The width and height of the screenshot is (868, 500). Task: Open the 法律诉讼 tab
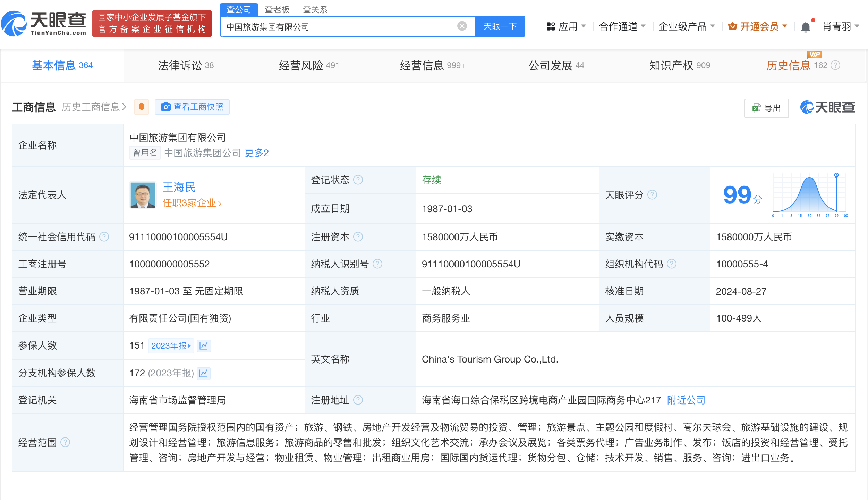pos(180,65)
